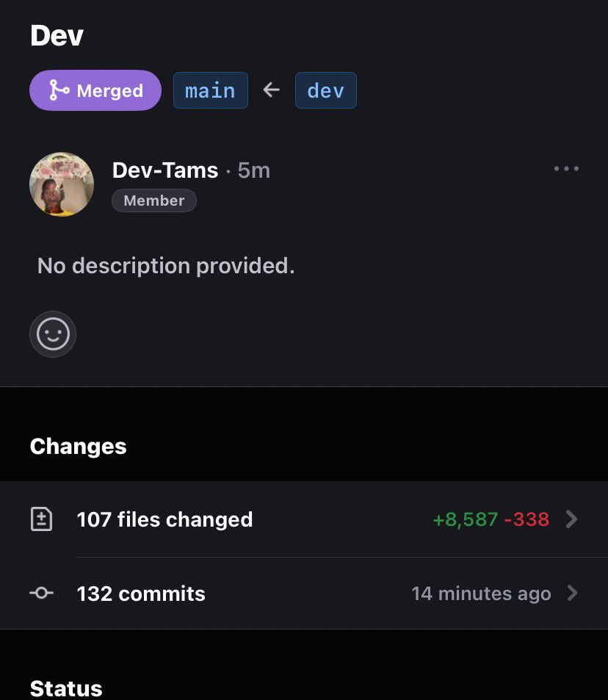Tap the files changed diff icon
Image resolution: width=608 pixels, height=700 pixels.
click(42, 519)
